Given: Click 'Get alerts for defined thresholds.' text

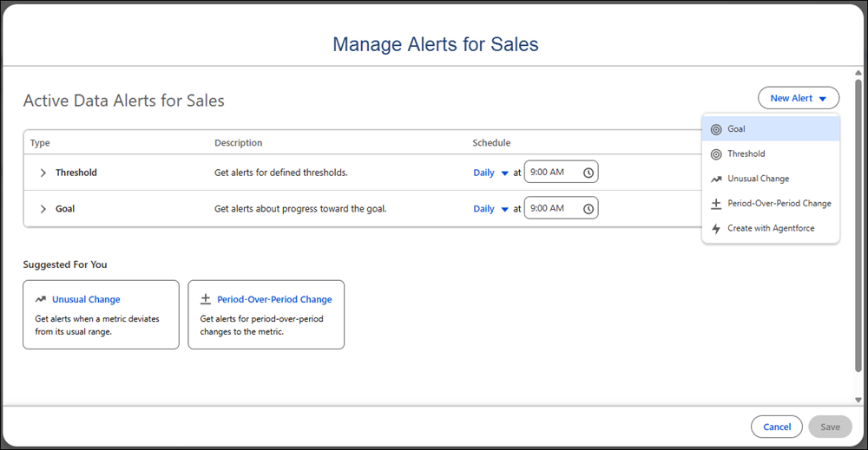Looking at the screenshot, I should tap(280, 173).
